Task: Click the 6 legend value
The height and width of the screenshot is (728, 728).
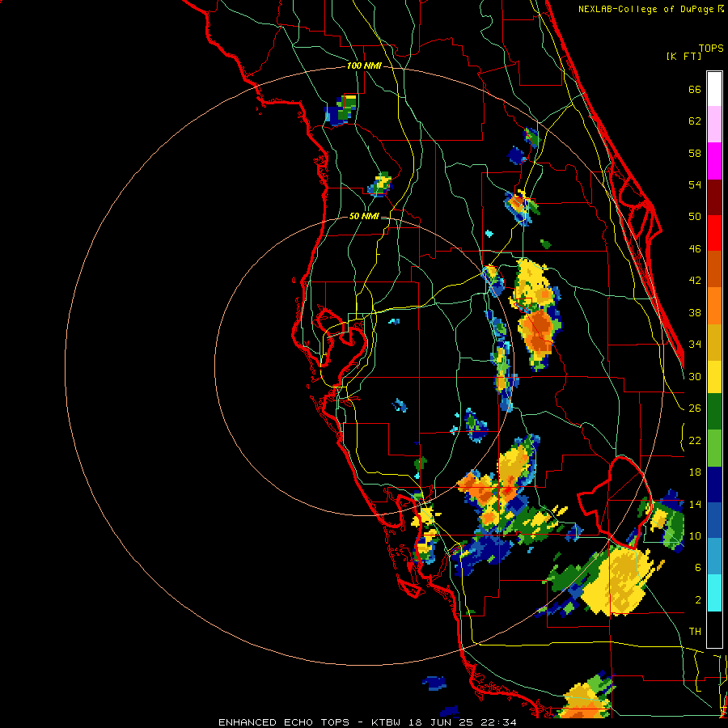Action: click(698, 567)
